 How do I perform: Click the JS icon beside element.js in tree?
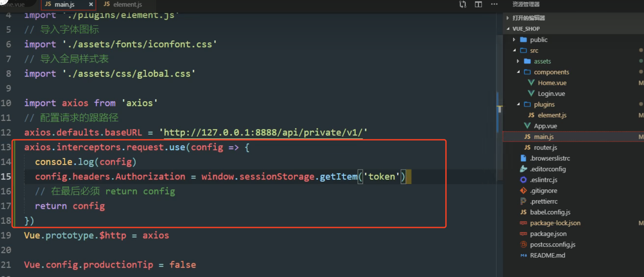531,115
